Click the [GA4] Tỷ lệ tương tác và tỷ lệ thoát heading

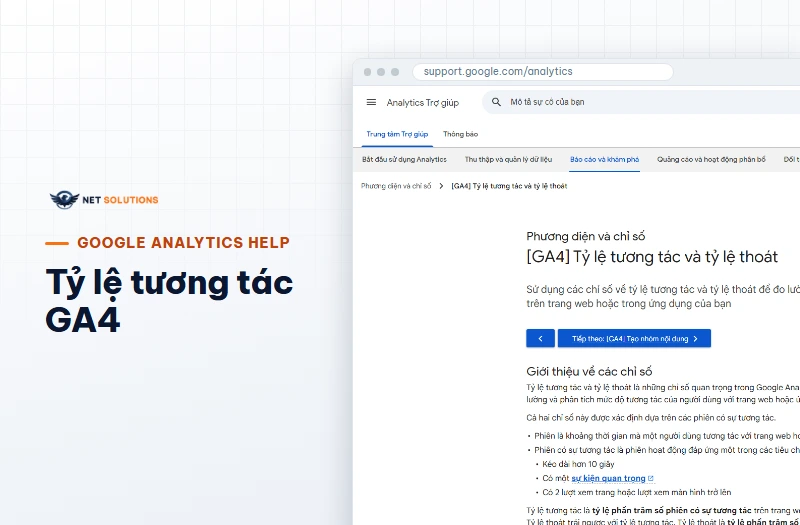652,257
